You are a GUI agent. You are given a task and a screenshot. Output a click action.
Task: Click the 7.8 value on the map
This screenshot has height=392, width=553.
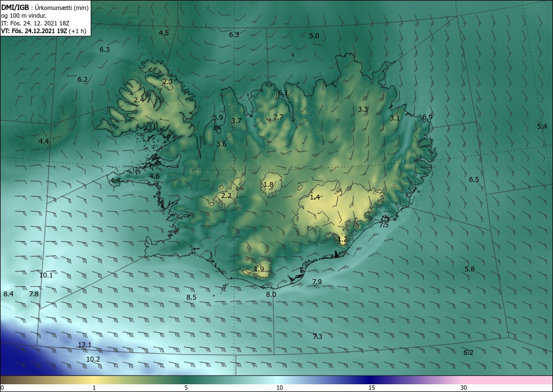click(34, 294)
